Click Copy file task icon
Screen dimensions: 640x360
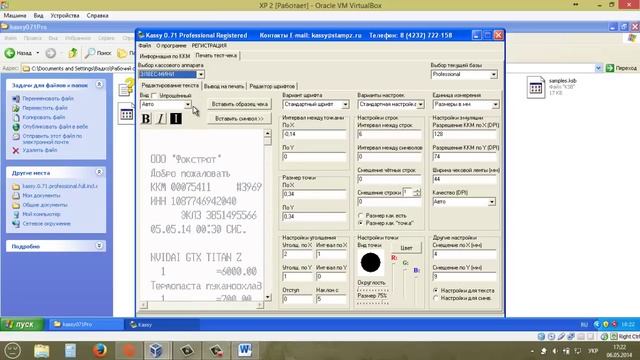pyautogui.click(x=16, y=117)
